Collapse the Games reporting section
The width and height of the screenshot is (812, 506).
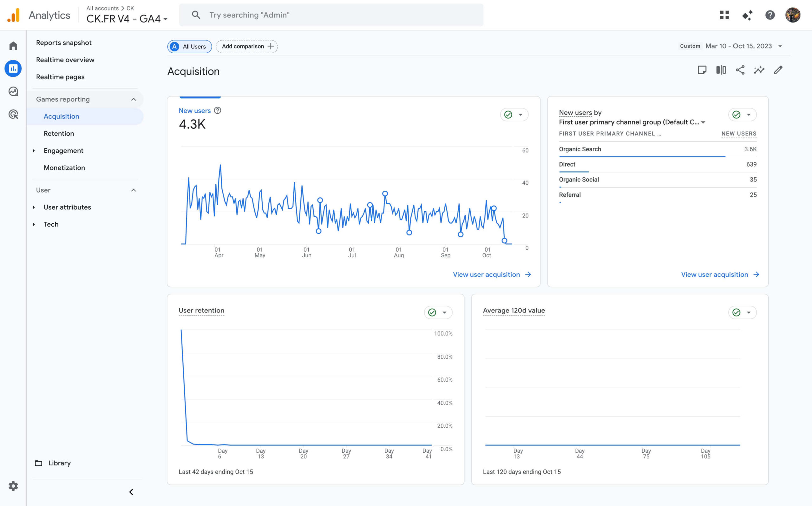pos(133,99)
